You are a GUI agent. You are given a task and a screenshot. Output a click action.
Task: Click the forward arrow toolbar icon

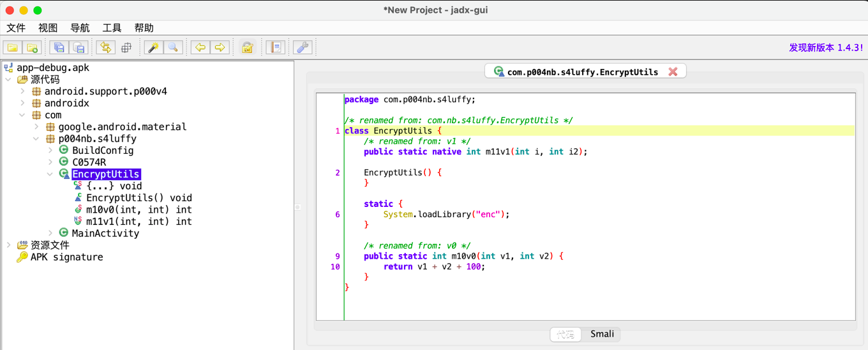(220, 47)
